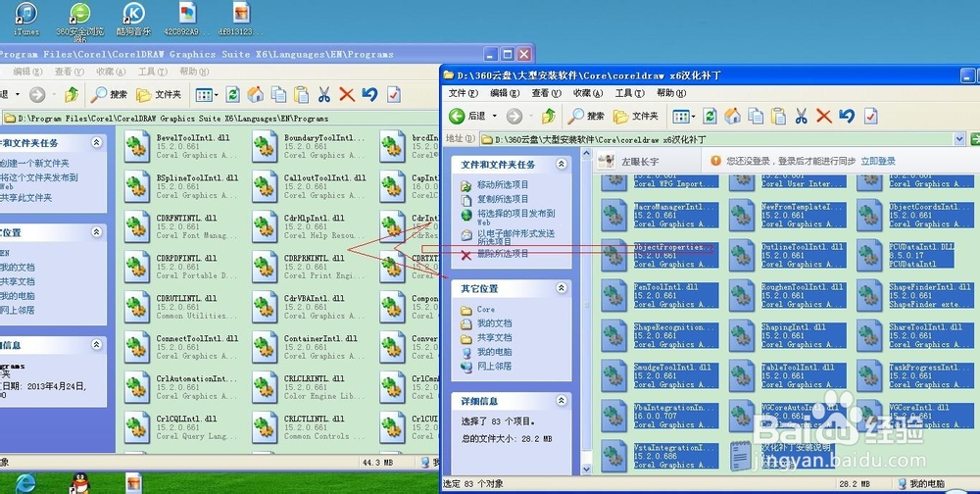Open the iTunes desktop shortcut
This screenshot has width=980, height=494.
point(25,19)
